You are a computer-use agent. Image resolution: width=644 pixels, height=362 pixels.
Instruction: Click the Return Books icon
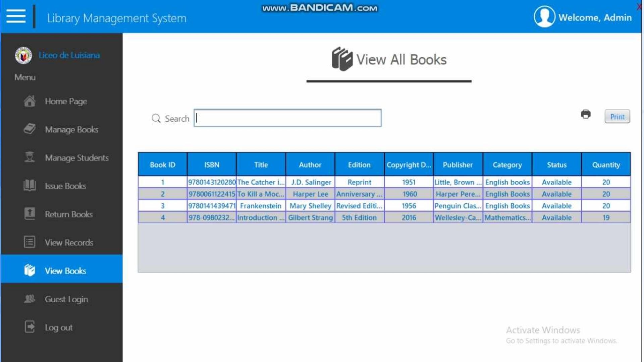click(x=30, y=214)
